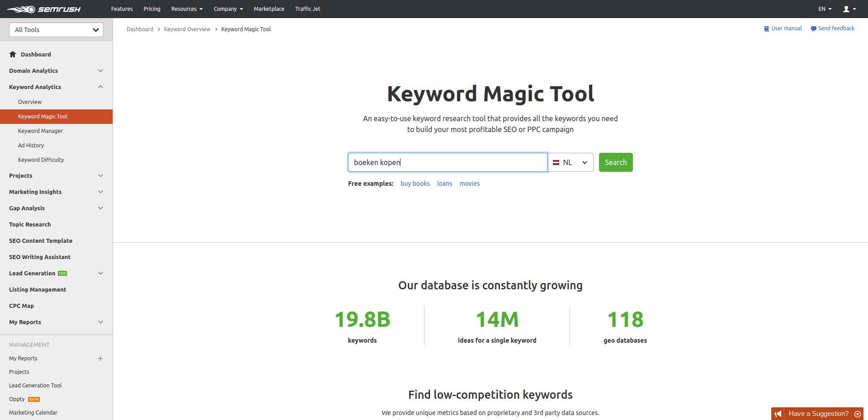The image size is (868, 420).
Task: Expand the Domain Analytics section
Action: pyautogui.click(x=101, y=71)
